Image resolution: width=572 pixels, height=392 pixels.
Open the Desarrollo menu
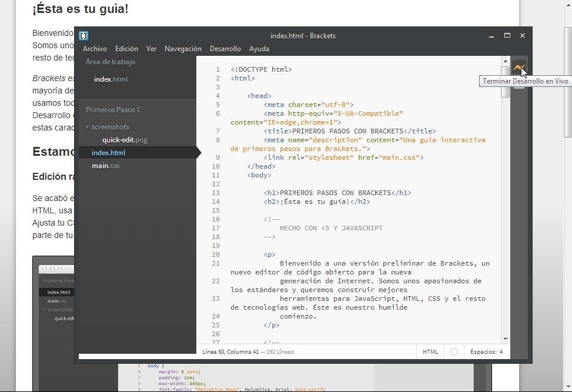click(x=225, y=49)
